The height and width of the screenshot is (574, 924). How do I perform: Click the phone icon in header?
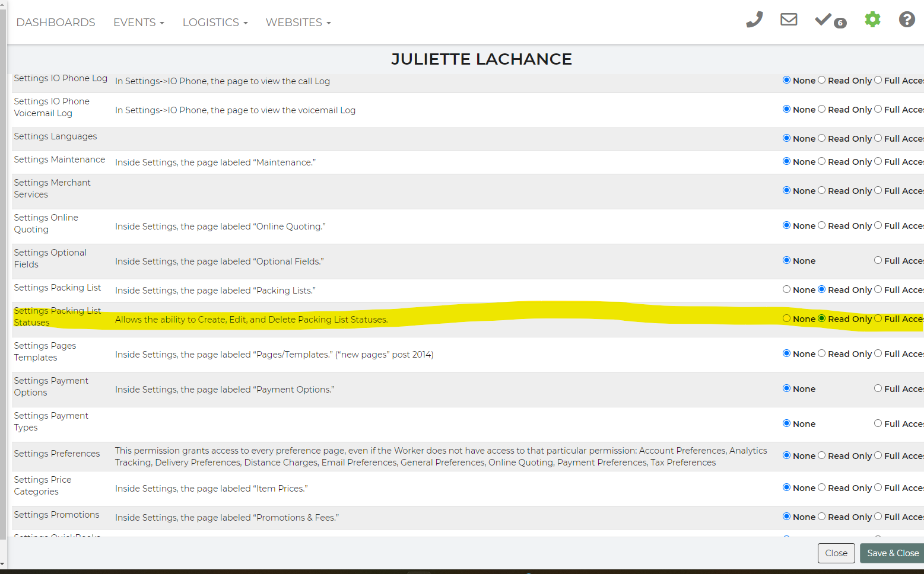click(754, 20)
